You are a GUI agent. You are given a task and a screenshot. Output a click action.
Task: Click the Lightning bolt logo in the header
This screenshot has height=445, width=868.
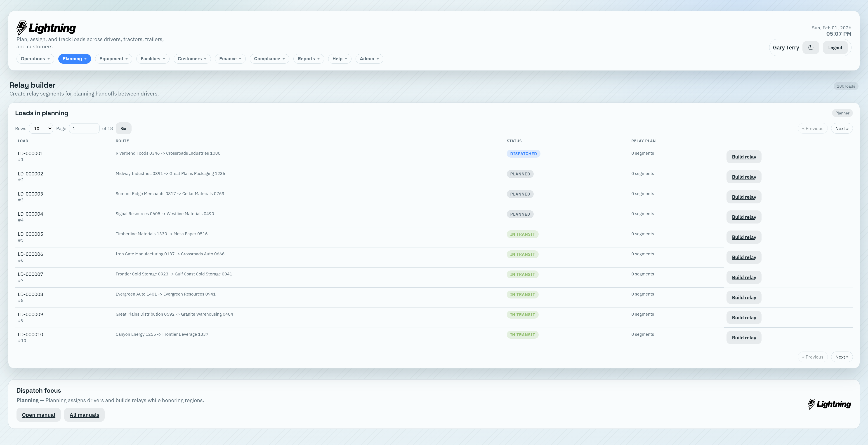point(21,27)
